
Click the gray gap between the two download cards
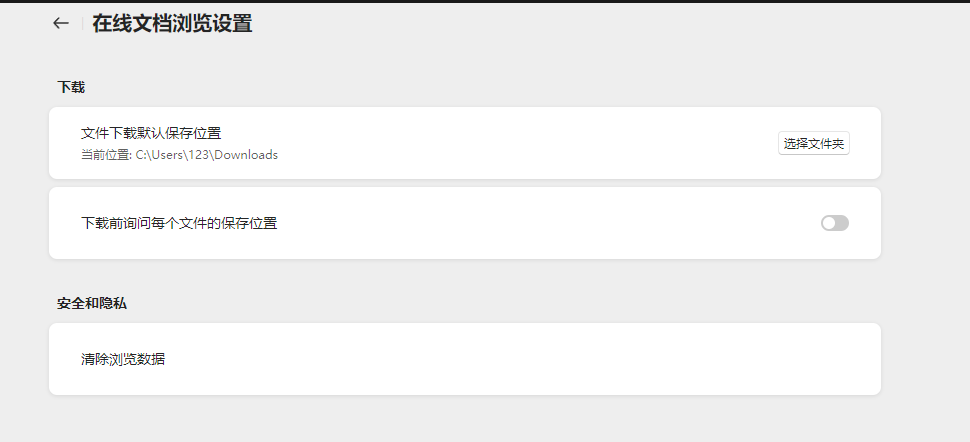[465, 183]
